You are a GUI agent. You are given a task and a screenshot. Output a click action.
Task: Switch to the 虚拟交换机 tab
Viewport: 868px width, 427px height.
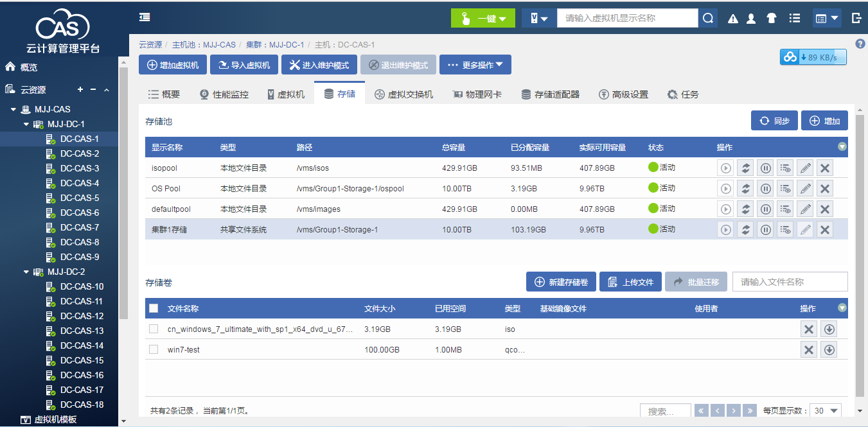pos(403,94)
